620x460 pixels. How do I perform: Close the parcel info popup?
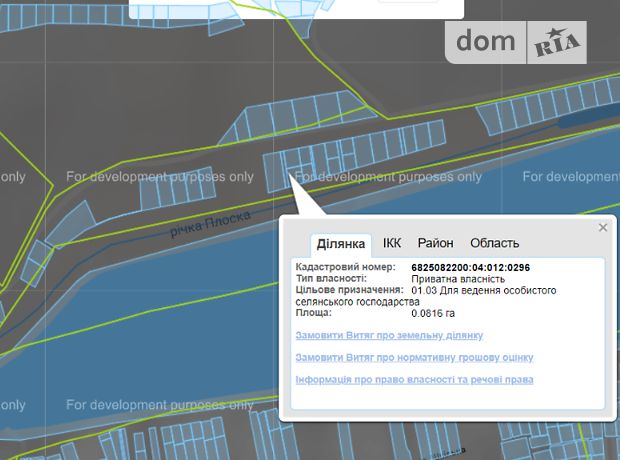click(x=603, y=227)
